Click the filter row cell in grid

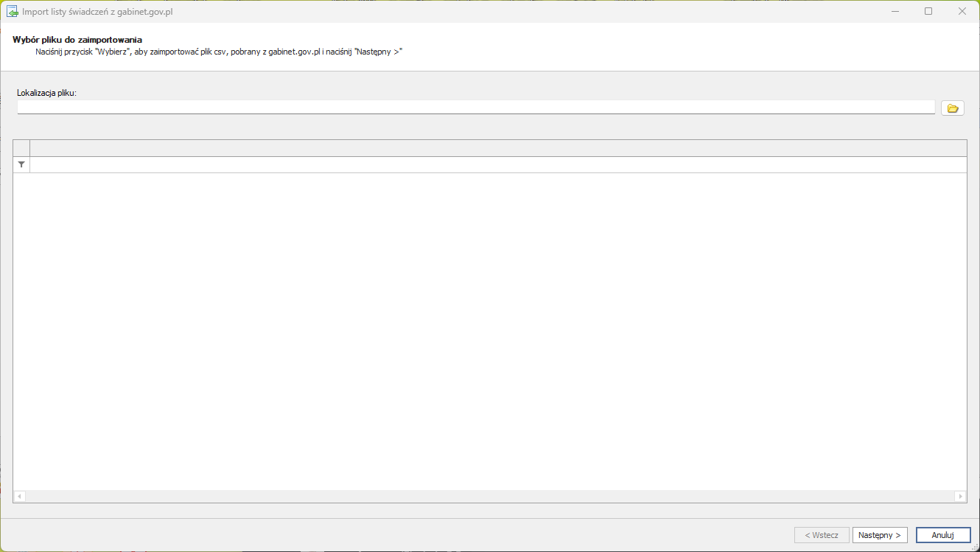tap(497, 165)
